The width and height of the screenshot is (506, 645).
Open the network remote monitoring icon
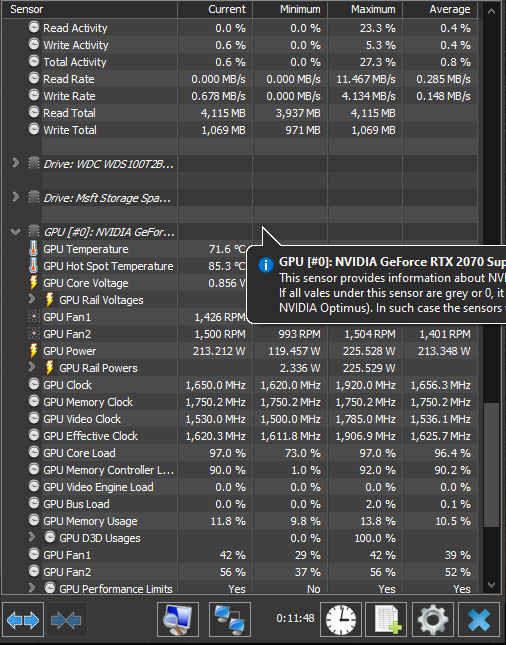[x=230, y=619]
